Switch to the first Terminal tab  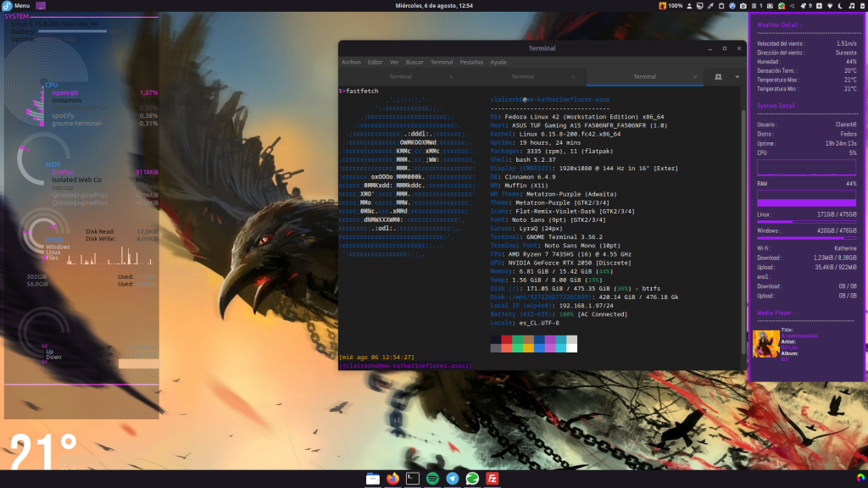pyautogui.click(x=401, y=77)
